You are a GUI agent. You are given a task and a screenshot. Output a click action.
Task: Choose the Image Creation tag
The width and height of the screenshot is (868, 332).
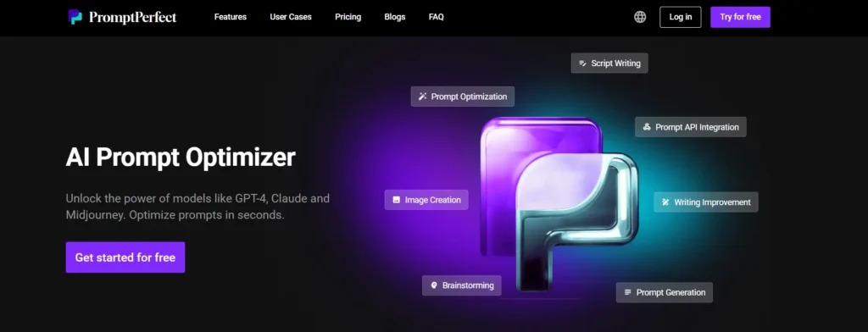(426, 200)
